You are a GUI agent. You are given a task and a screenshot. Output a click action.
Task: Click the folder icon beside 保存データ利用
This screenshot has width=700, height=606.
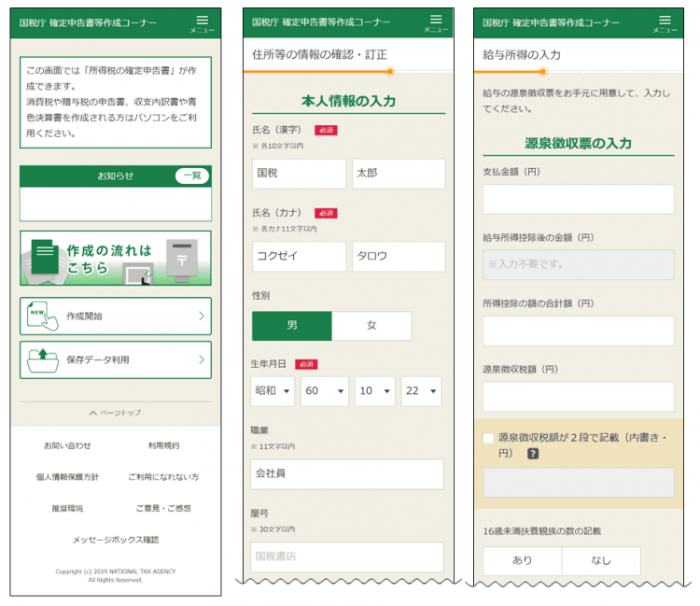[38, 359]
